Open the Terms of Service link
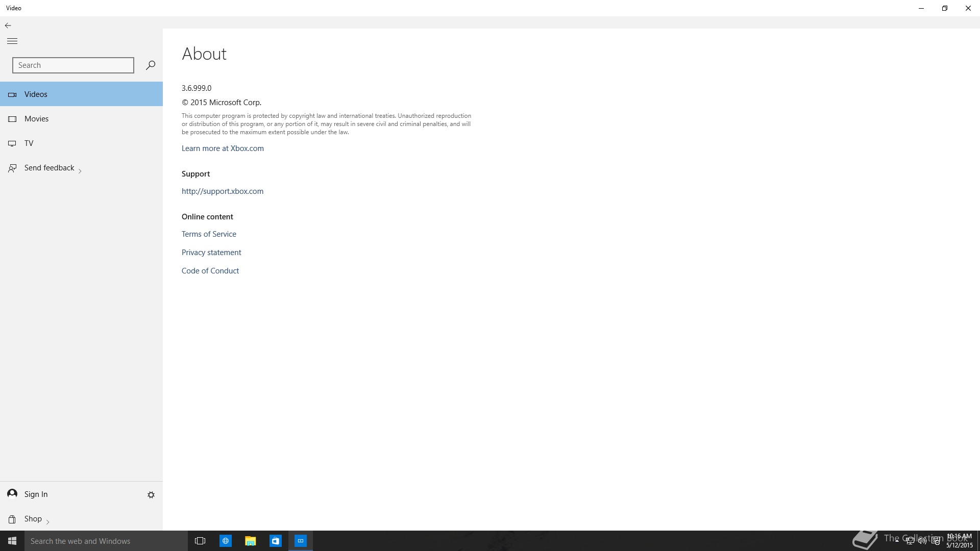980x551 pixels. click(x=209, y=234)
